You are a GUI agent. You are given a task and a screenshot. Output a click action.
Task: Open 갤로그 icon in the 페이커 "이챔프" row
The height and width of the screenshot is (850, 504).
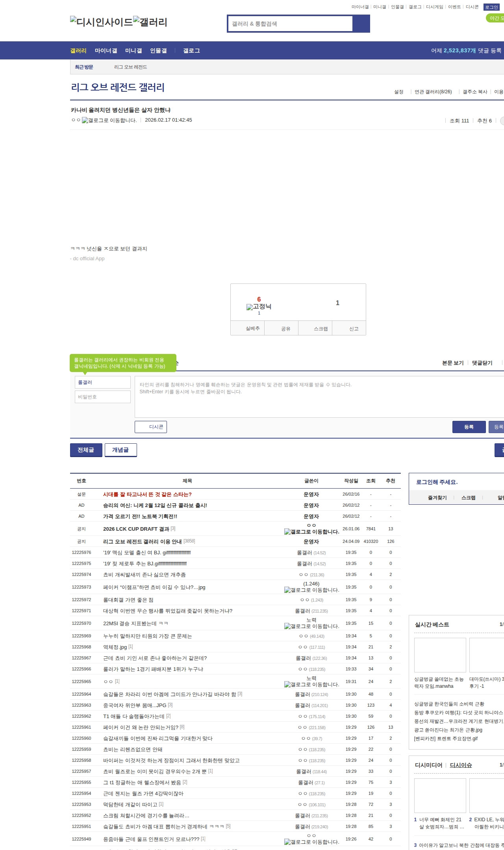point(312,590)
